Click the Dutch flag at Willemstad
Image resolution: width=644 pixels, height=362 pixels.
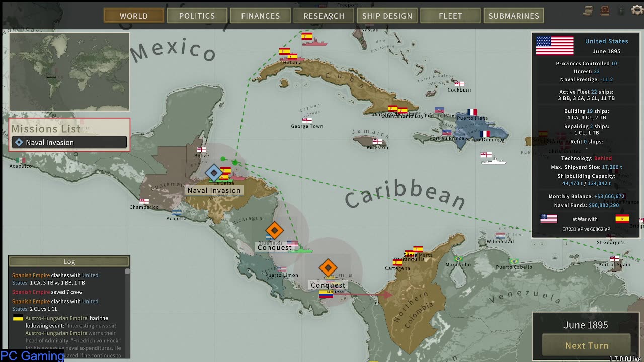pos(500,235)
